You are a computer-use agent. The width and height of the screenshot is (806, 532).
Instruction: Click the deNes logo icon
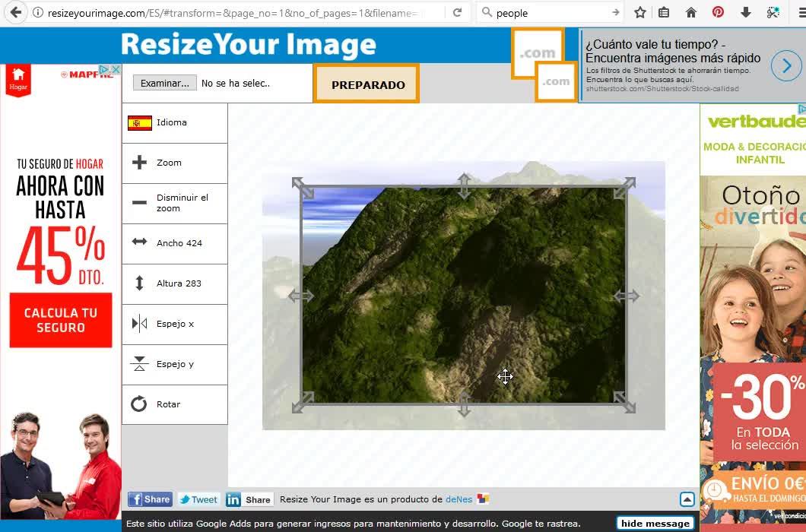(x=483, y=499)
